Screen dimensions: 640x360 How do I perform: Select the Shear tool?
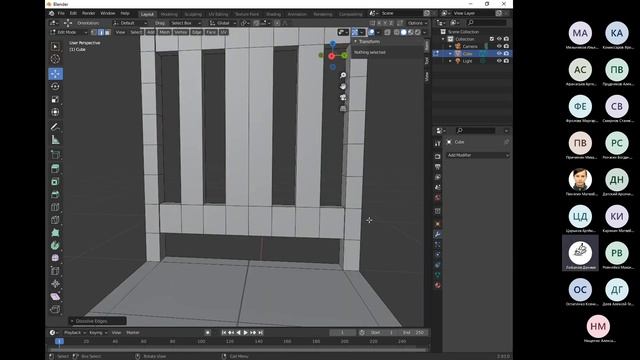click(56, 296)
